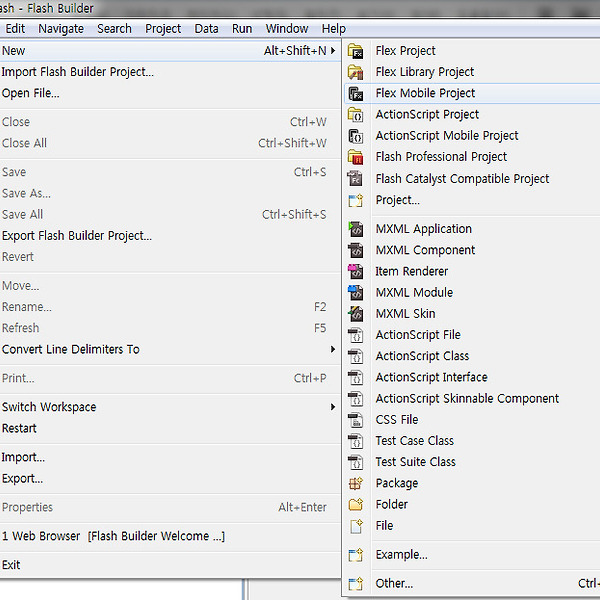Image resolution: width=600 pixels, height=600 pixels.
Task: Open the Project menu in menu bar
Action: [x=163, y=29]
